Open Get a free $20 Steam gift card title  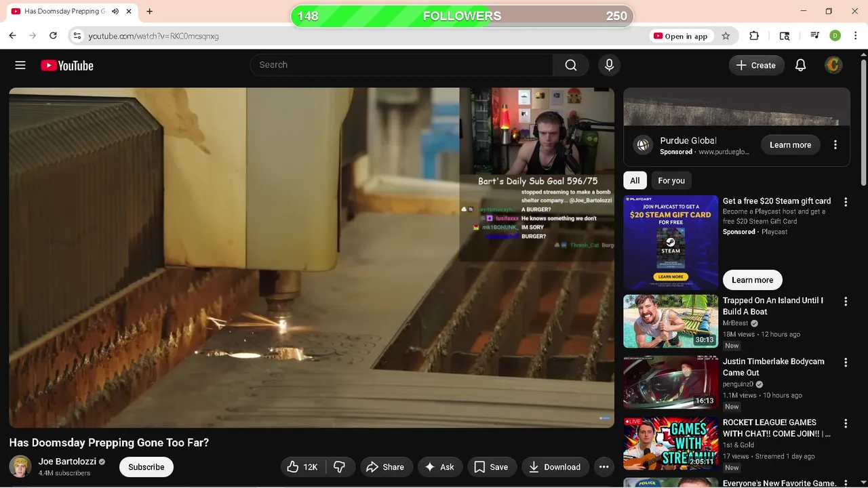[776, 201]
